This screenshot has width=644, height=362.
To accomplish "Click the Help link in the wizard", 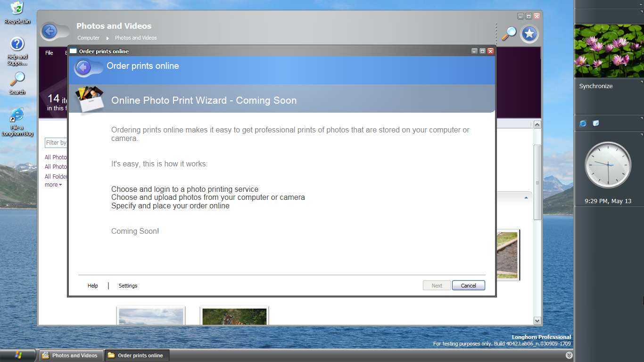I will [x=93, y=286].
